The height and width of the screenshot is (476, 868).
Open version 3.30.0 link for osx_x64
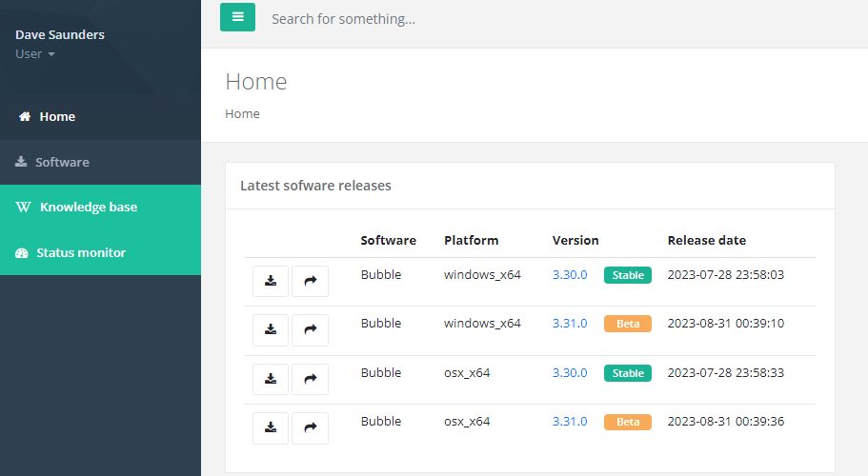pos(570,373)
